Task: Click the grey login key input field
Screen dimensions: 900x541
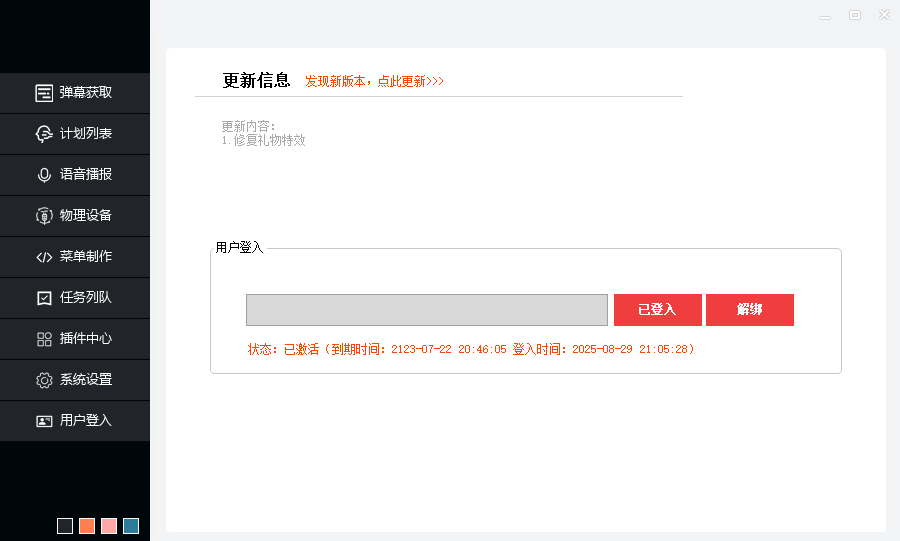Action: click(x=426, y=310)
